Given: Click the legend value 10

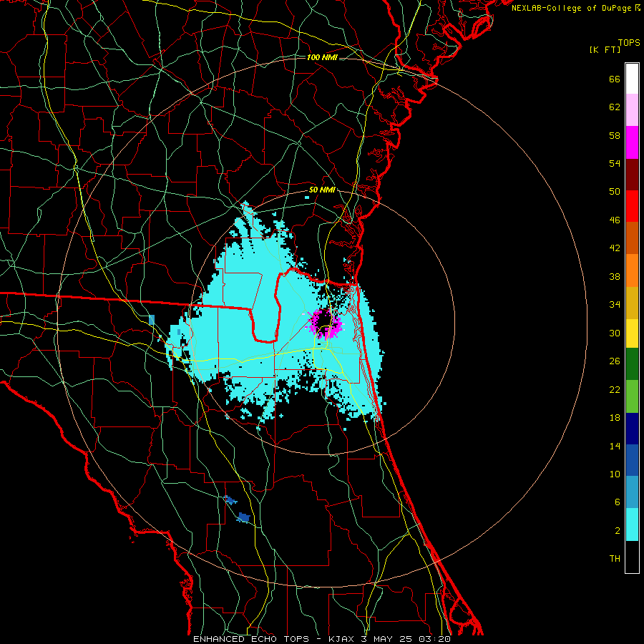Looking at the screenshot, I should [x=615, y=474].
